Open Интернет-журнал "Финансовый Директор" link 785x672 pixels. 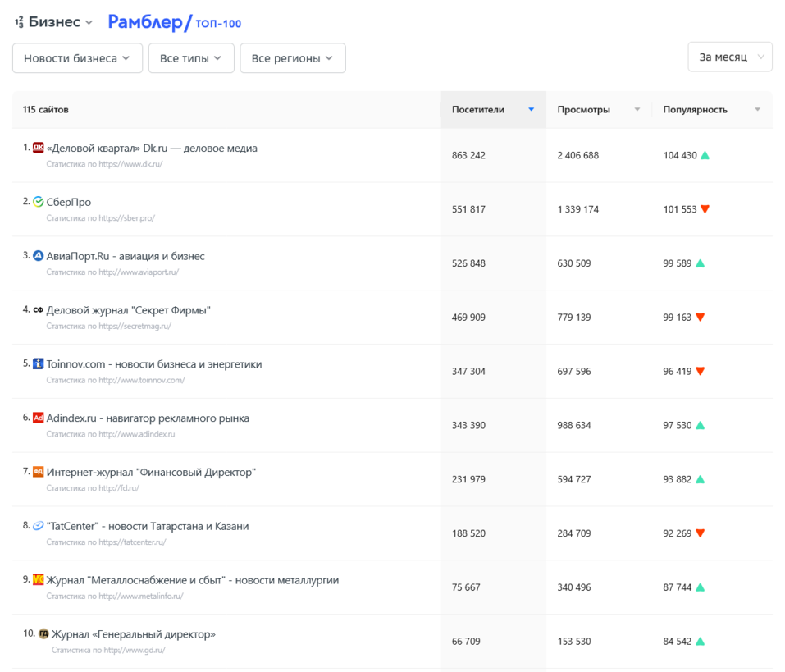click(151, 473)
